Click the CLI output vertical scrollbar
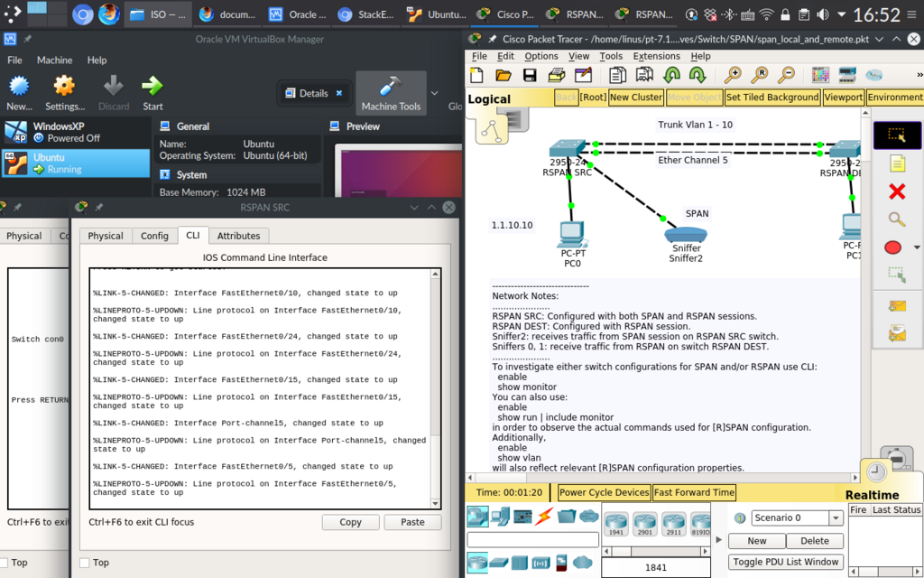Image resolution: width=924 pixels, height=578 pixels. pyautogui.click(x=435, y=388)
